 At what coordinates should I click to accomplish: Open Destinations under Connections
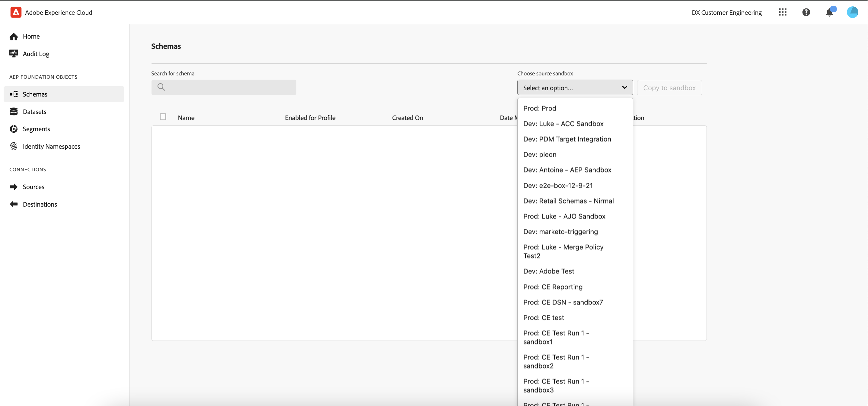tap(64, 204)
